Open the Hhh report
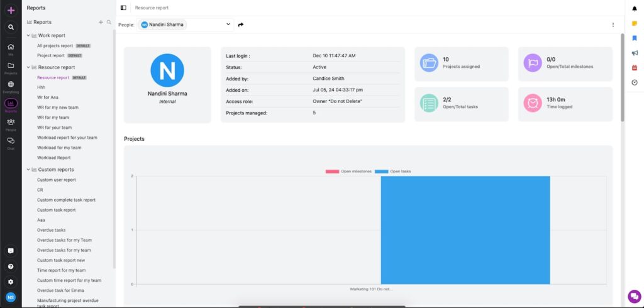 pos(41,87)
